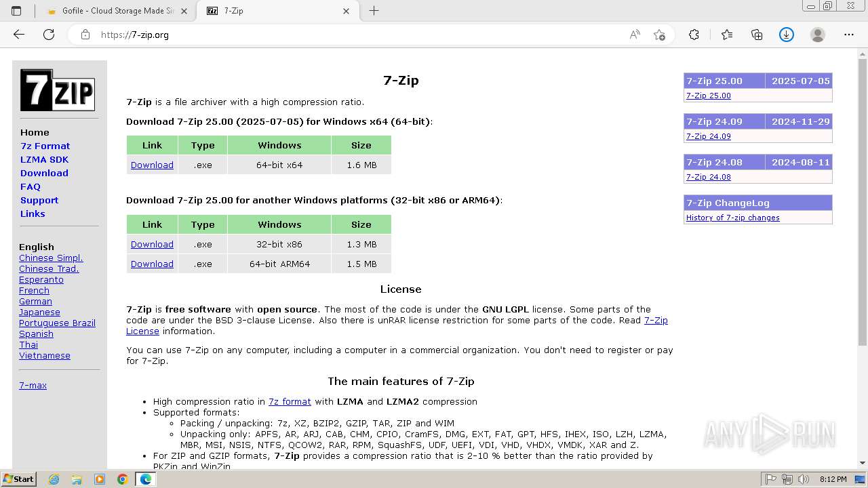This screenshot has width=868, height=488.
Task: Switch language to Esperanto
Action: click(41, 279)
